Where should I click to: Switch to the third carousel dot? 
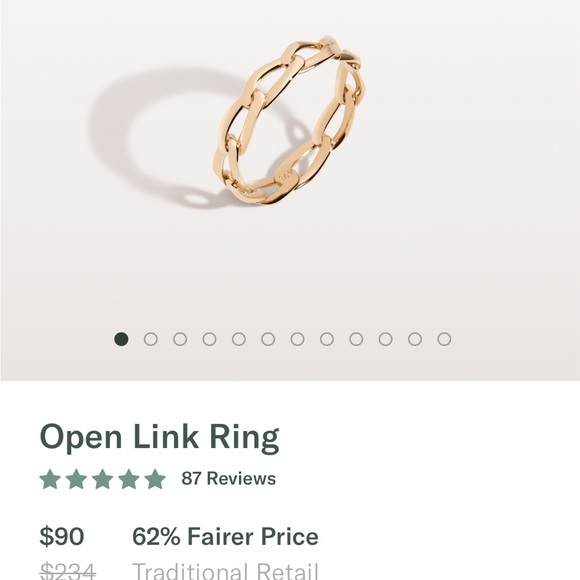click(180, 339)
